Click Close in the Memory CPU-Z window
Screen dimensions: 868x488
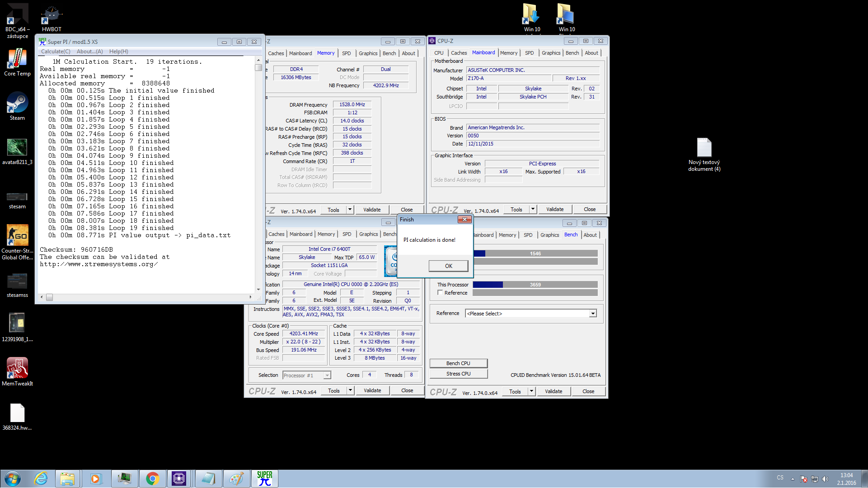pyautogui.click(x=406, y=210)
